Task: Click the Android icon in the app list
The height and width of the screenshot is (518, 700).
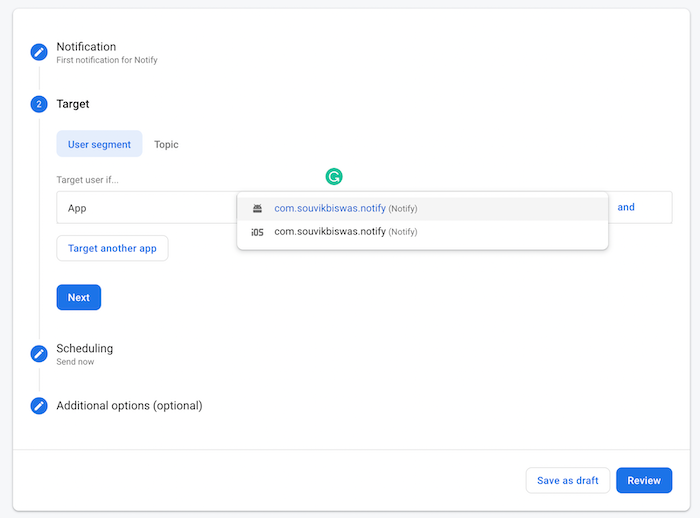Action: pos(257,208)
